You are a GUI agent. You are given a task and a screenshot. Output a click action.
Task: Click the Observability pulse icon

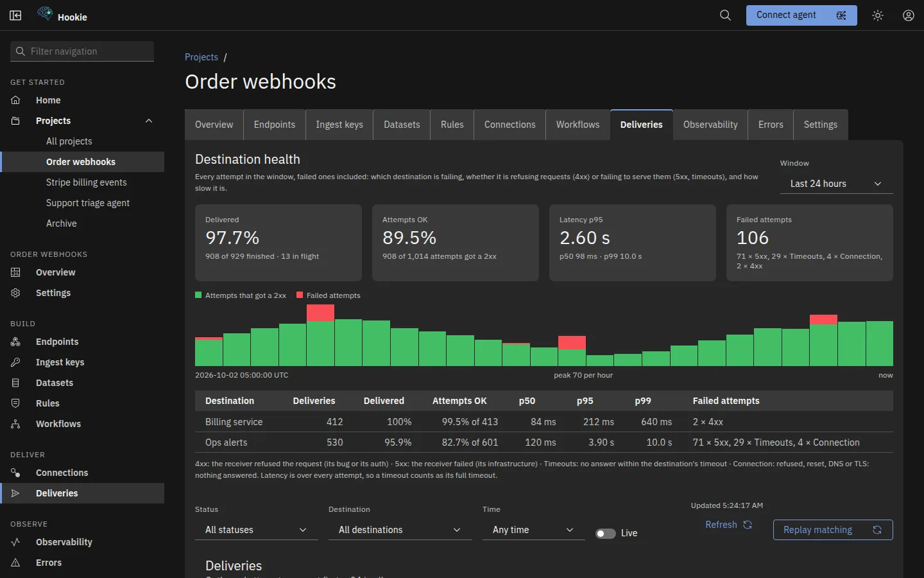(15, 542)
